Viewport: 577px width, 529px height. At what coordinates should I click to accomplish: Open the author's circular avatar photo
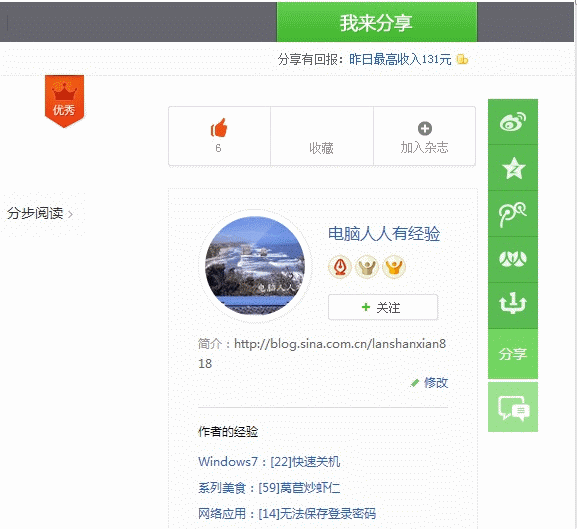(255, 266)
